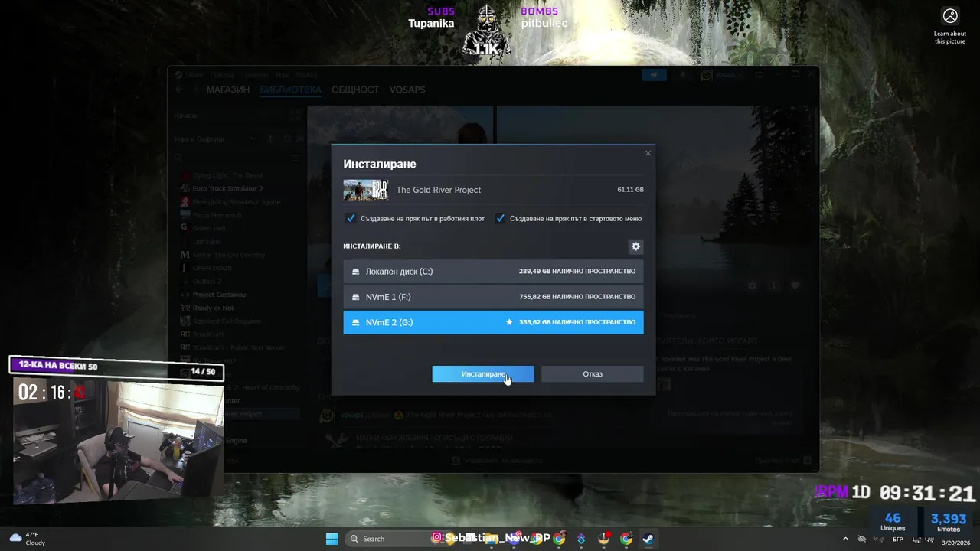Screen dimensions: 980x551
Task: Select Mafia: The Old Country in library
Action: tap(229, 255)
